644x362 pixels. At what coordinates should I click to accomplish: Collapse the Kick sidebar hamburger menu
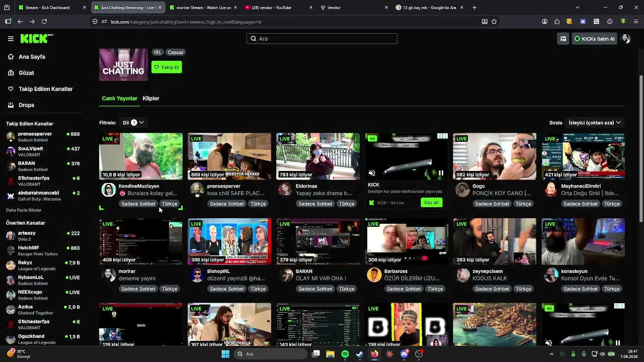coord(11,39)
